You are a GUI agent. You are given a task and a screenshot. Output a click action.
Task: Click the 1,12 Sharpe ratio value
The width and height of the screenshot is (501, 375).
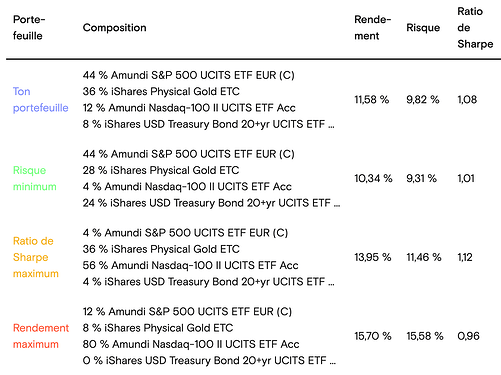point(465,257)
